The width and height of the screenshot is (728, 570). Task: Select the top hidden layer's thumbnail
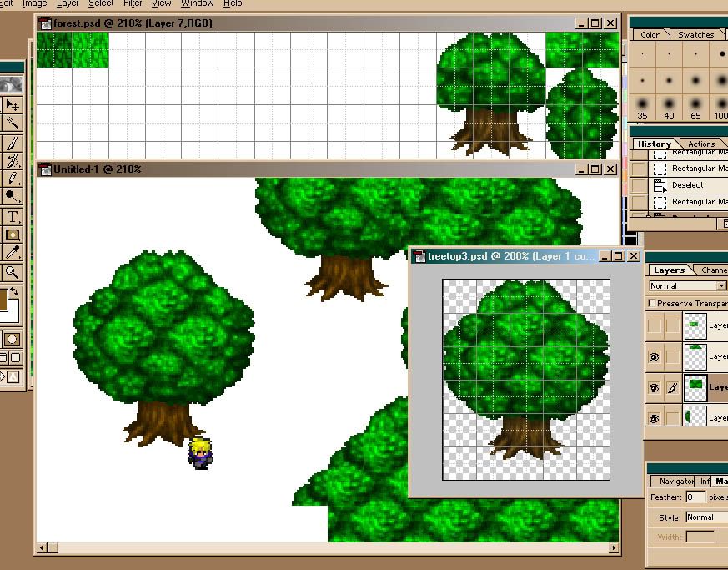pos(695,325)
